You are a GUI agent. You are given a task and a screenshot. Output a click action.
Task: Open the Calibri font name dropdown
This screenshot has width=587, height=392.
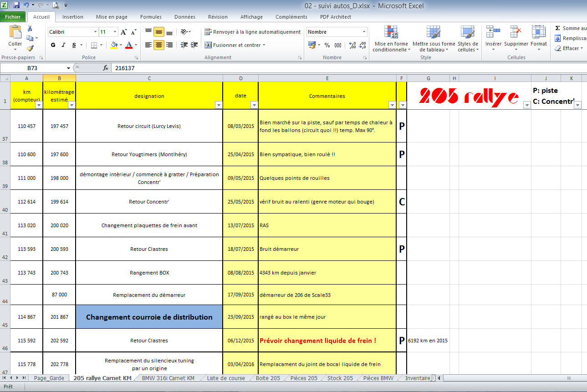point(95,32)
